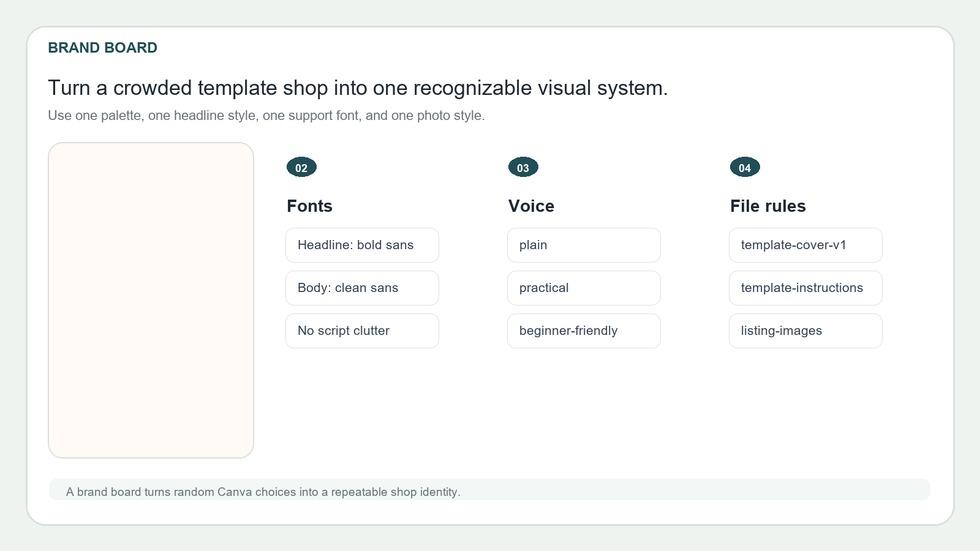980x551 pixels.
Task: Select the 'No script clutter' chip
Action: tap(362, 331)
